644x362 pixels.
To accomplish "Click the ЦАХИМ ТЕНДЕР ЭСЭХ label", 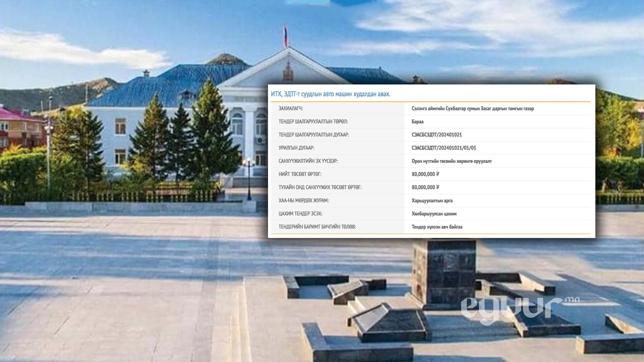I will pos(300,214).
